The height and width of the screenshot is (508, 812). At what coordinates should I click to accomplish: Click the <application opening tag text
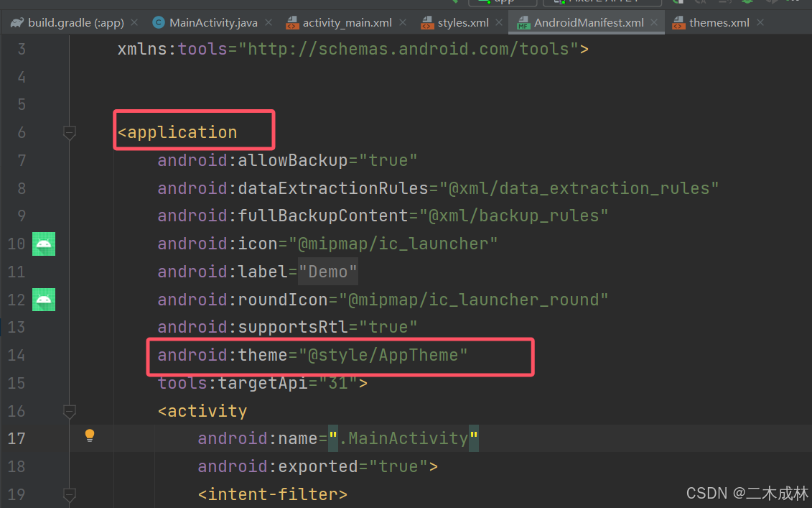[177, 133]
